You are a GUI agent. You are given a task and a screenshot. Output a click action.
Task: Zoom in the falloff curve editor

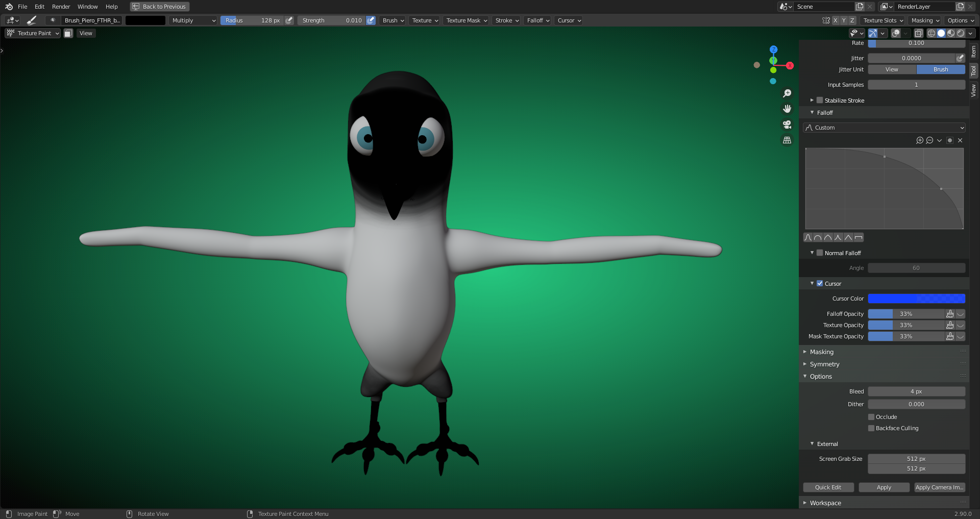click(x=920, y=140)
